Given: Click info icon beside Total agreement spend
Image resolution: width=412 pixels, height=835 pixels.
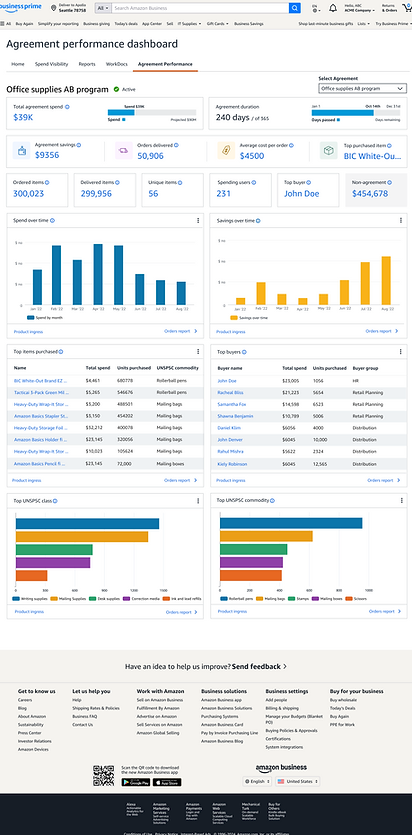Looking at the screenshot, I should tap(67, 107).
